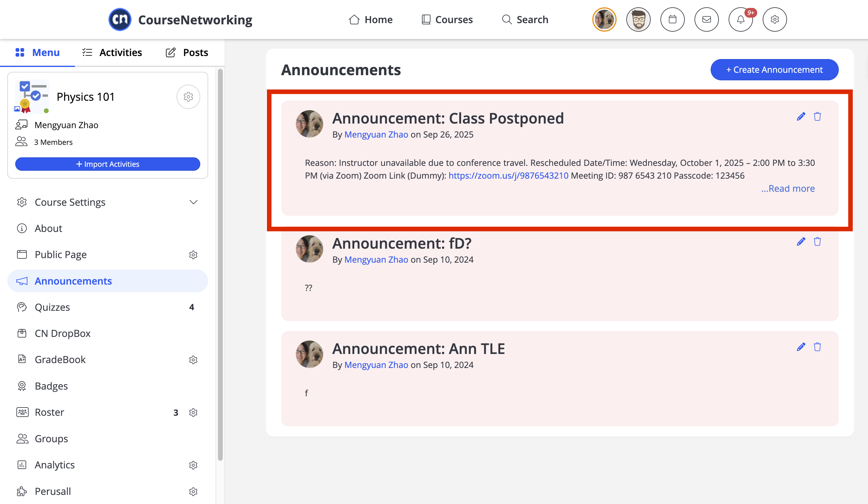The image size is (868, 504).
Task: Open the GradeBook gear settings
Action: click(x=193, y=360)
